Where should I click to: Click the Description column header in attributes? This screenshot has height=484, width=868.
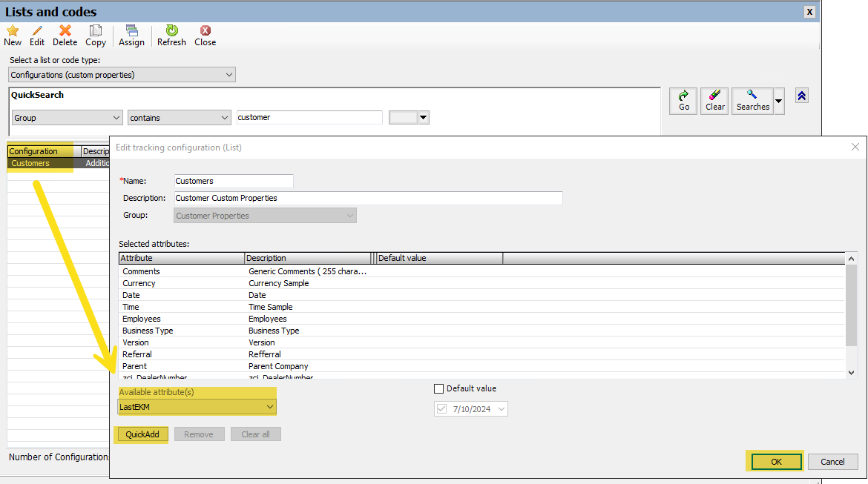pyautogui.click(x=308, y=259)
